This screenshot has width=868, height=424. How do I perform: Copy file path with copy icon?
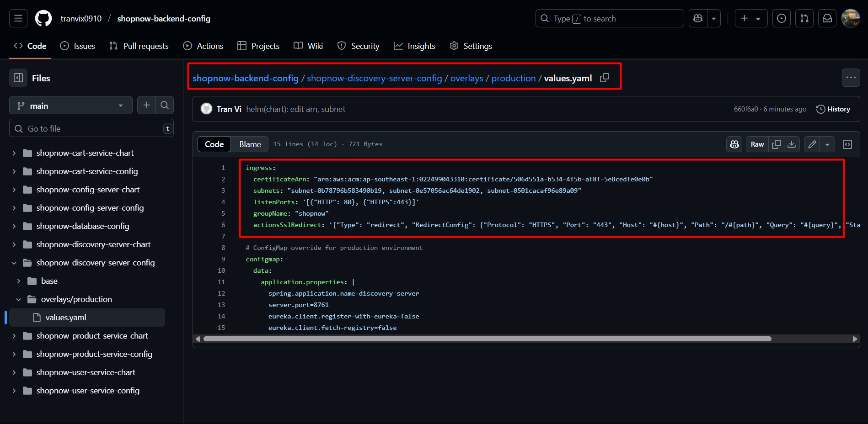604,78
